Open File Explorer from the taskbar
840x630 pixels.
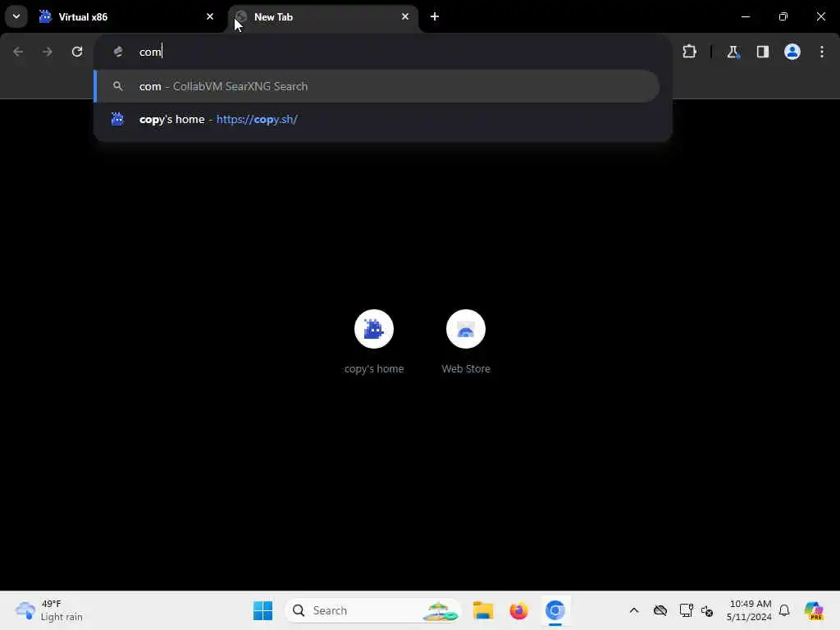click(482, 610)
